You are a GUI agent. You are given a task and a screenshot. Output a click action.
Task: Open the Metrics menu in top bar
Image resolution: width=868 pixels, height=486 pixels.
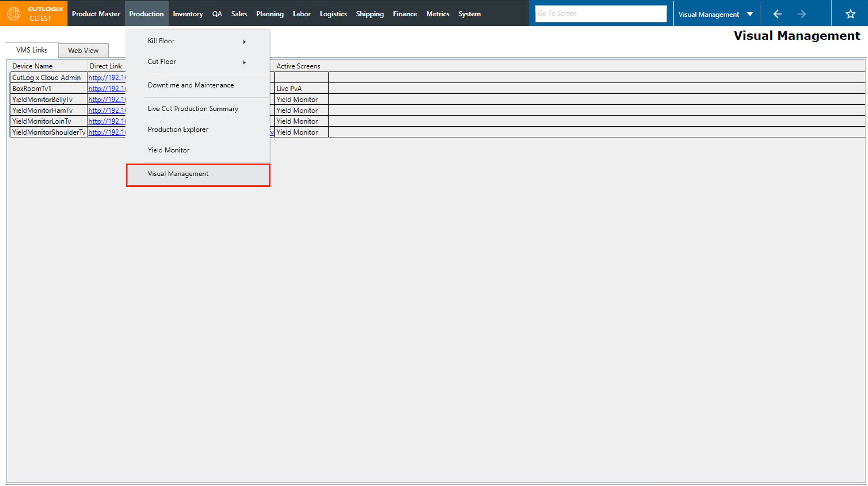[437, 14]
